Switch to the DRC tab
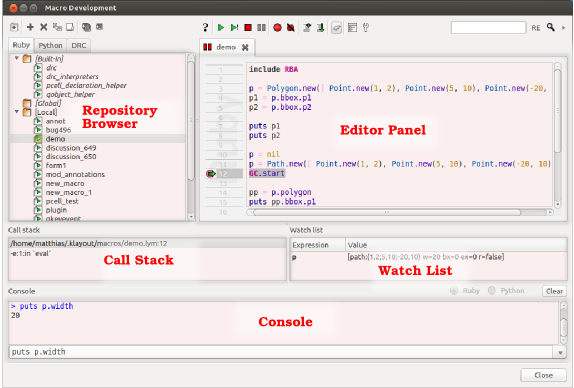The width and height of the screenshot is (574, 388). click(x=79, y=45)
